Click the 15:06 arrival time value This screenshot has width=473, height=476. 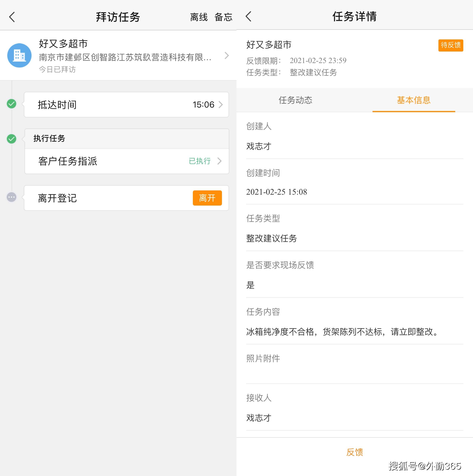click(x=204, y=105)
